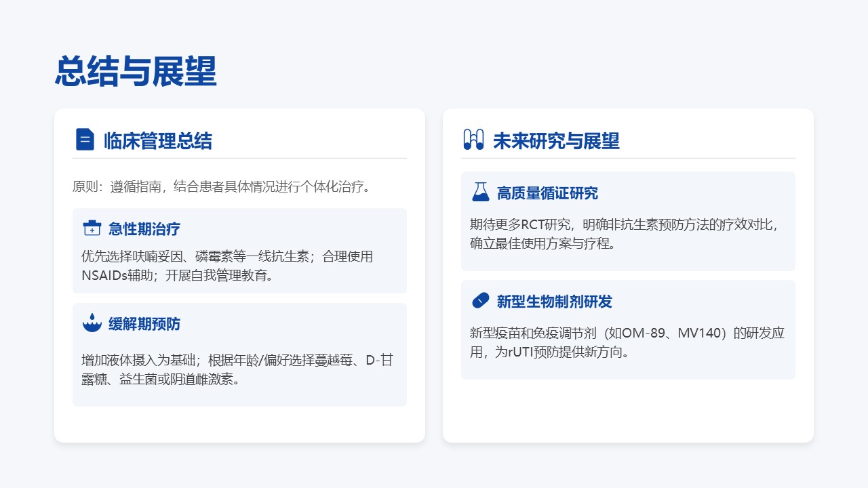
Task: Click the divider line under 临床管理总结
Action: coord(239,158)
